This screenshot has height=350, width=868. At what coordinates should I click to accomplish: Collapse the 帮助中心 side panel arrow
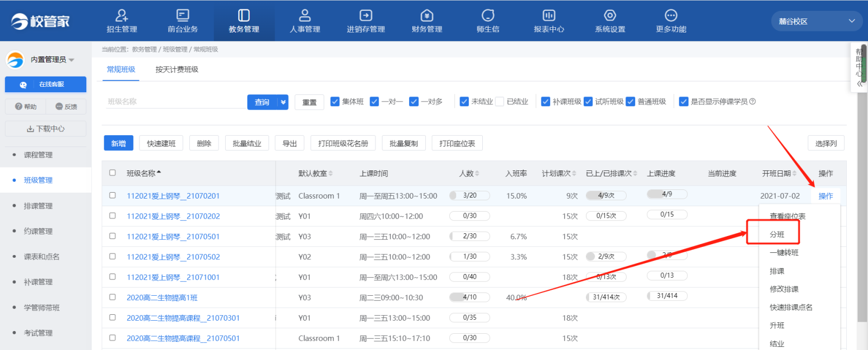[x=860, y=84]
